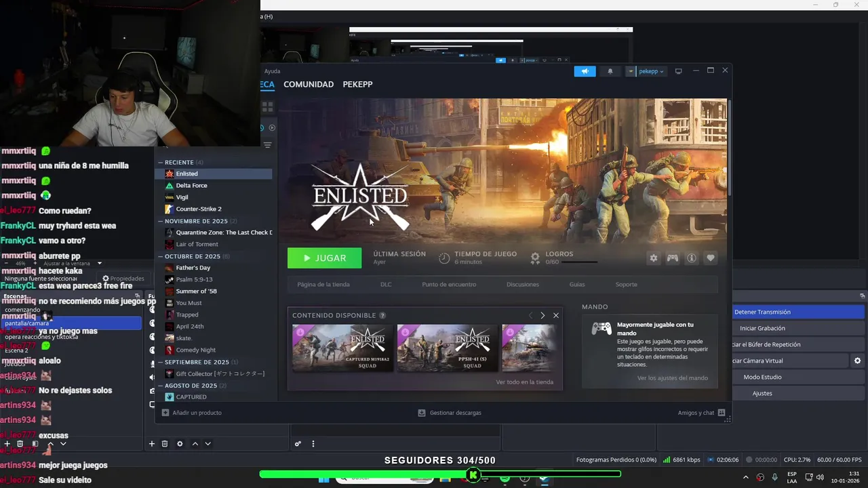Open the Guías tab
868x488 pixels.
pos(577,285)
